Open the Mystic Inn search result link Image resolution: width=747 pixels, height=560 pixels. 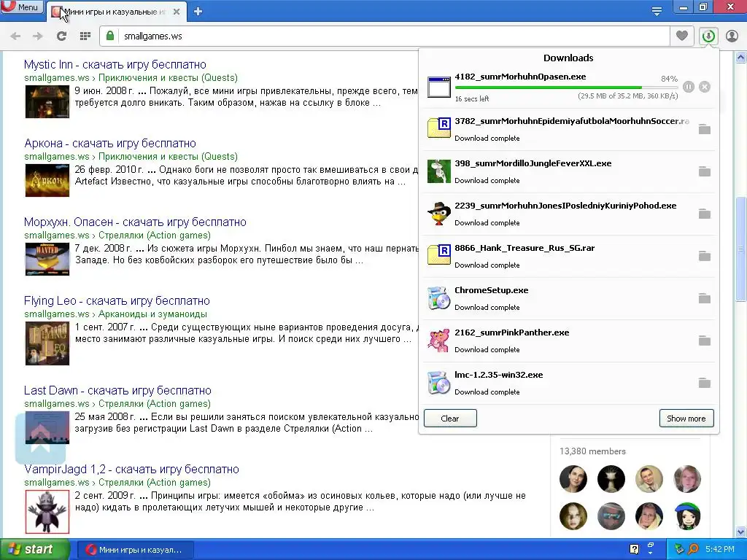point(115,64)
